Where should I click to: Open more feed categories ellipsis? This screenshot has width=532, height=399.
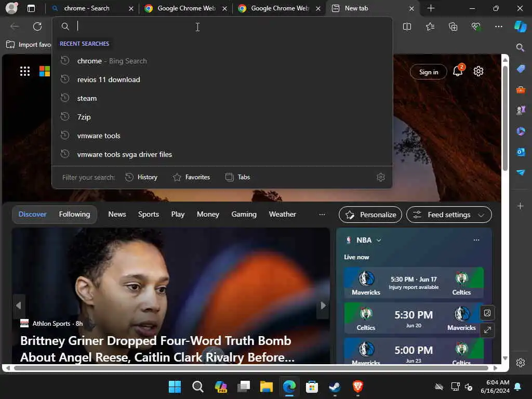point(322,215)
